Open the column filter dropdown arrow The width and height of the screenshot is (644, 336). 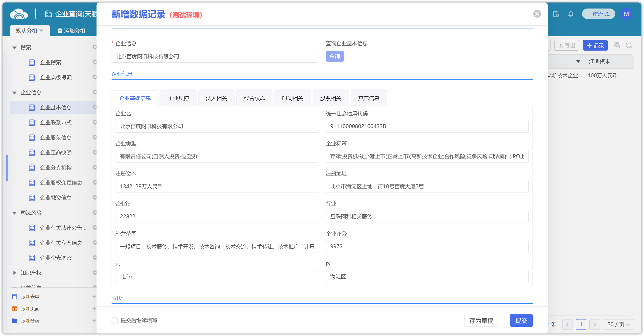pyautogui.click(x=578, y=61)
